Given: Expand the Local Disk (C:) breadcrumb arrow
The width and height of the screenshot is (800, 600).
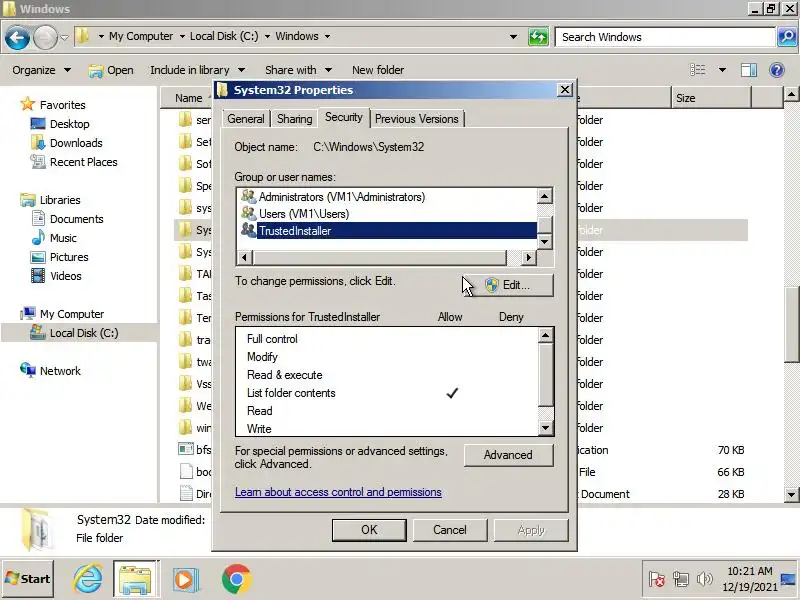Looking at the screenshot, I should coord(267,37).
